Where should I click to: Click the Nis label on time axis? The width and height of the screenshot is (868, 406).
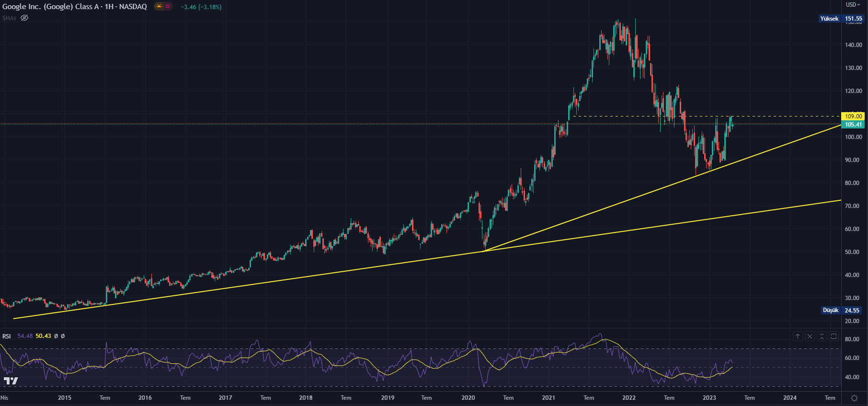[x=4, y=398]
